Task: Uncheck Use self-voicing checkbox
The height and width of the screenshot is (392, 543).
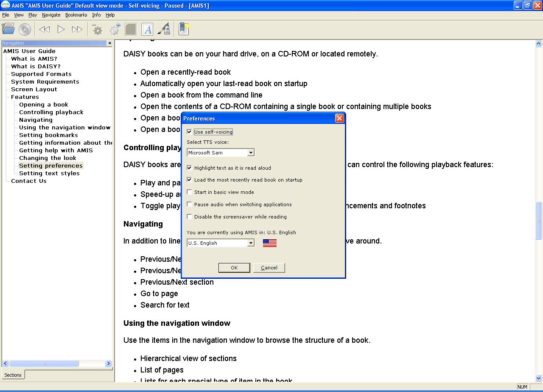Action: (189, 132)
